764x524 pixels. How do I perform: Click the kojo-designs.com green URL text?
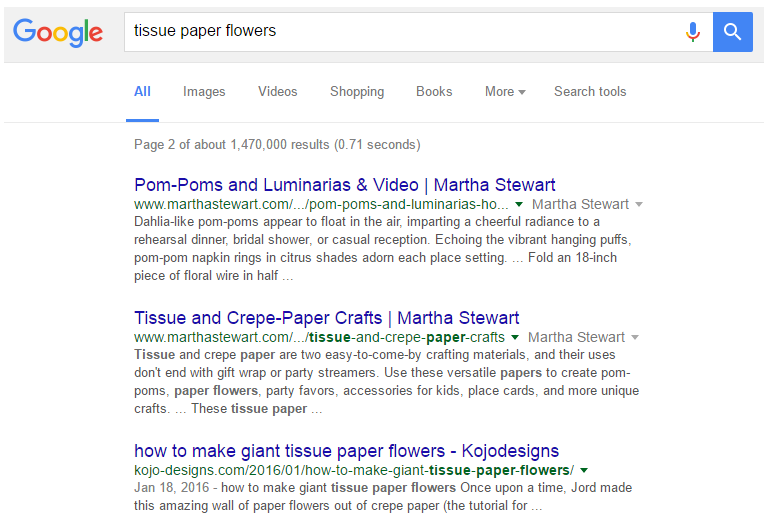click(x=354, y=470)
